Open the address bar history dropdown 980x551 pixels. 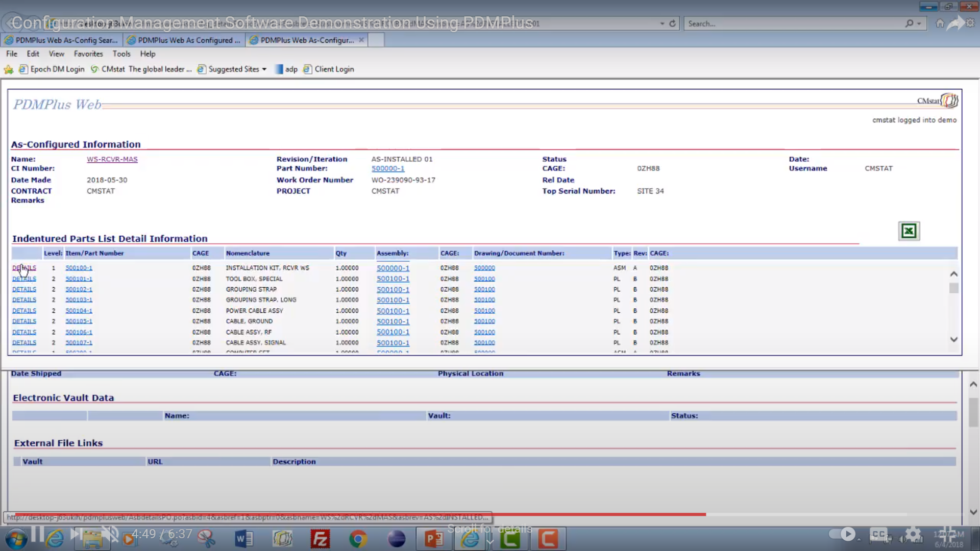pyautogui.click(x=661, y=23)
